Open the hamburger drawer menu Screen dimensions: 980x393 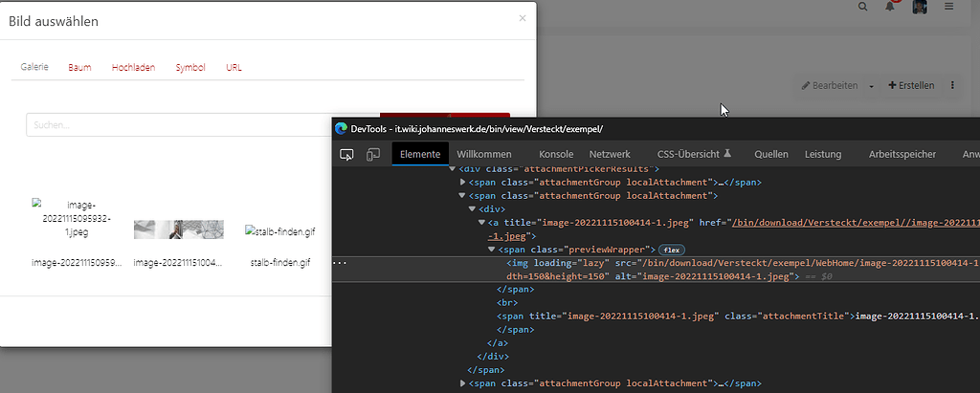949,7
